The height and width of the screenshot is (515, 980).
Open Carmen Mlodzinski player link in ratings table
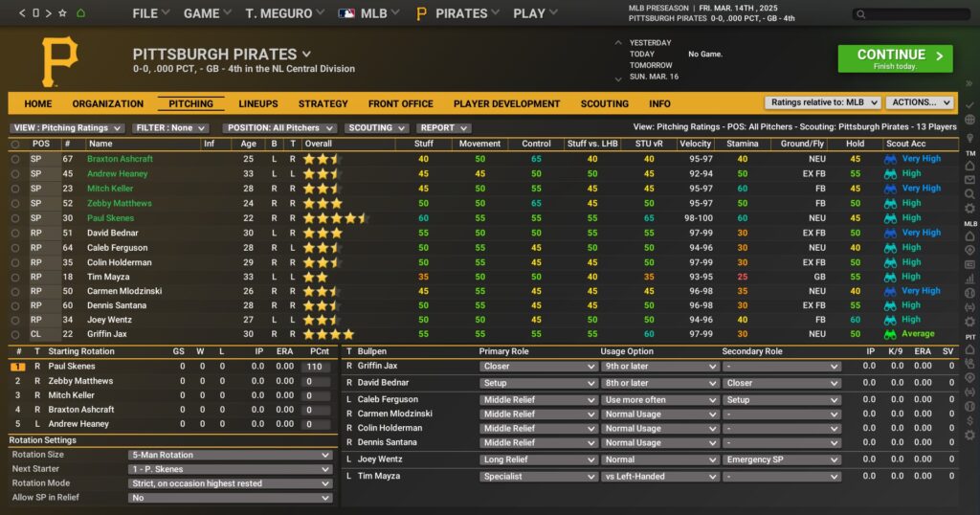(124, 291)
